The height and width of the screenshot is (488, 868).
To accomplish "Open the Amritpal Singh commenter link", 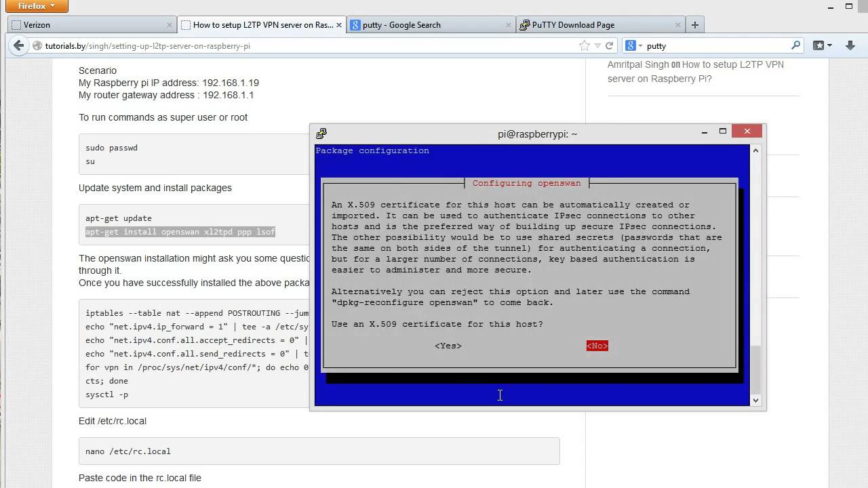I will (x=637, y=64).
